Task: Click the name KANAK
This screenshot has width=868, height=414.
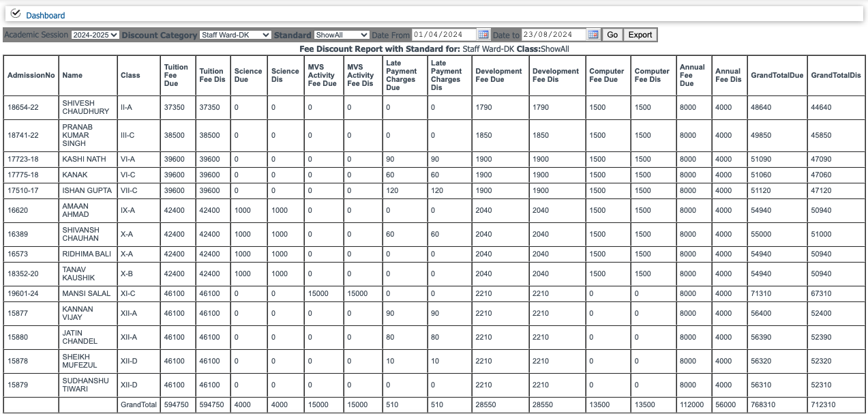Action: [x=74, y=175]
